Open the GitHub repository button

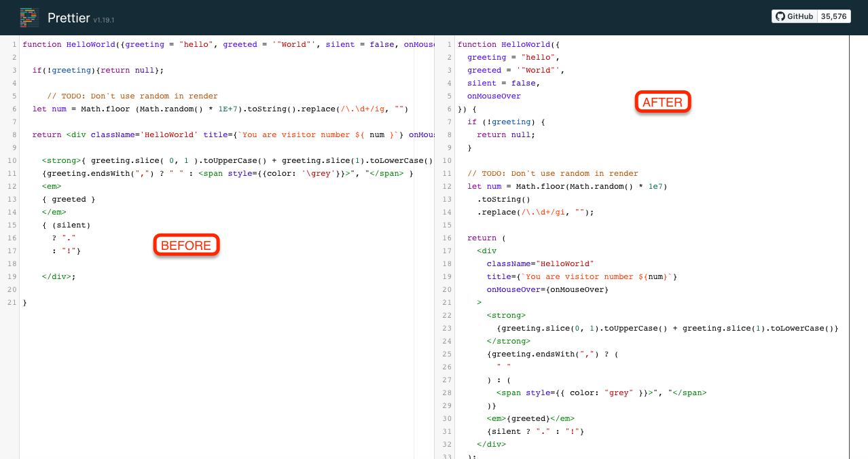pyautogui.click(x=795, y=16)
